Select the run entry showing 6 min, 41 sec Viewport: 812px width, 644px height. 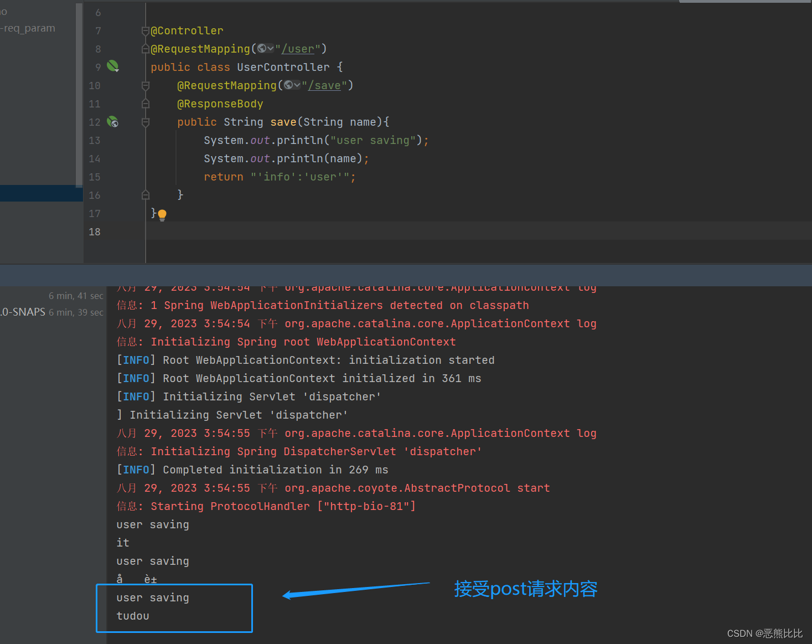(76, 296)
